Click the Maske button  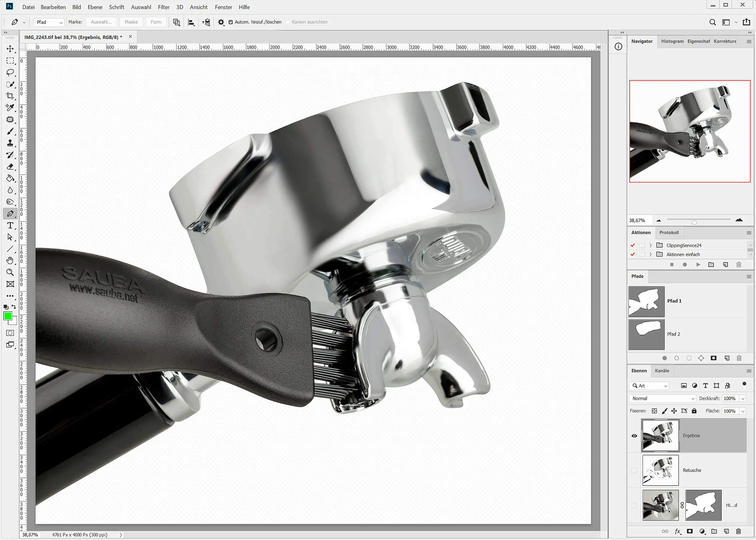131,22
